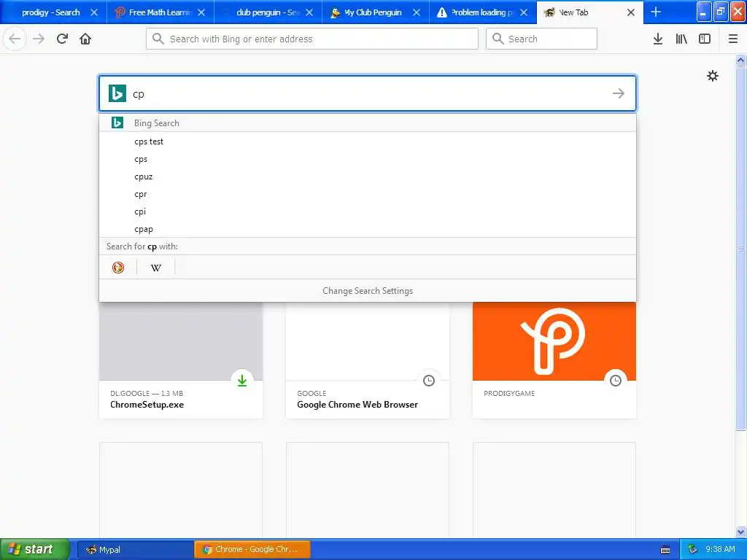This screenshot has height=560, width=747.
Task: Close the Problem loading page tab
Action: click(524, 12)
